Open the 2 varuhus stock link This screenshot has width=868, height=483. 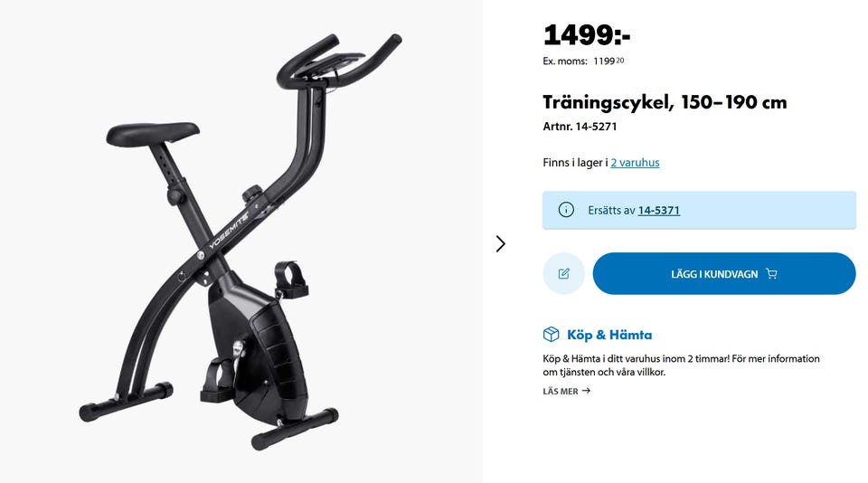(635, 163)
